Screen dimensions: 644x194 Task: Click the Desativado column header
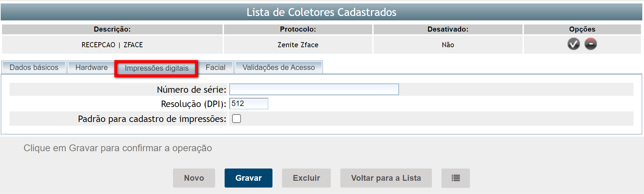tap(448, 29)
